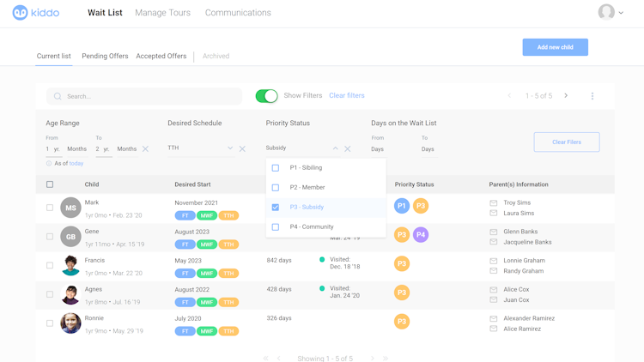Viewport: 644px width, 362px height.
Task: Click Jacqueline Banks email icon
Action: coord(494,242)
